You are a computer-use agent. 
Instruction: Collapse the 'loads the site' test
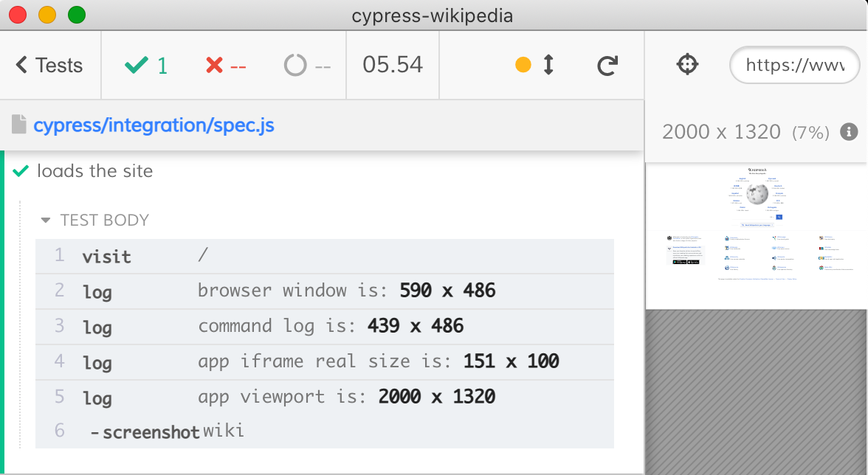[94, 171]
